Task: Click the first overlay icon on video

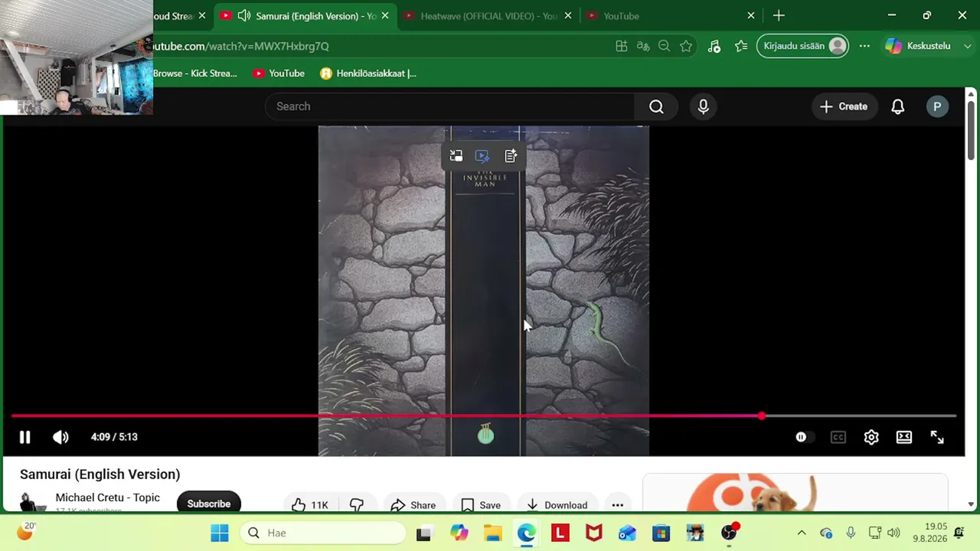Action: 456,156
